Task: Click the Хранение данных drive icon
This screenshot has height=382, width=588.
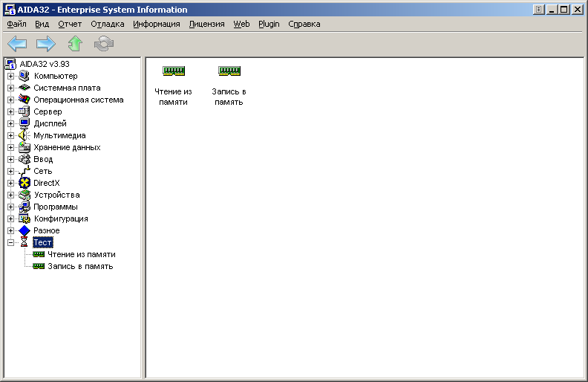Action: pos(24,147)
